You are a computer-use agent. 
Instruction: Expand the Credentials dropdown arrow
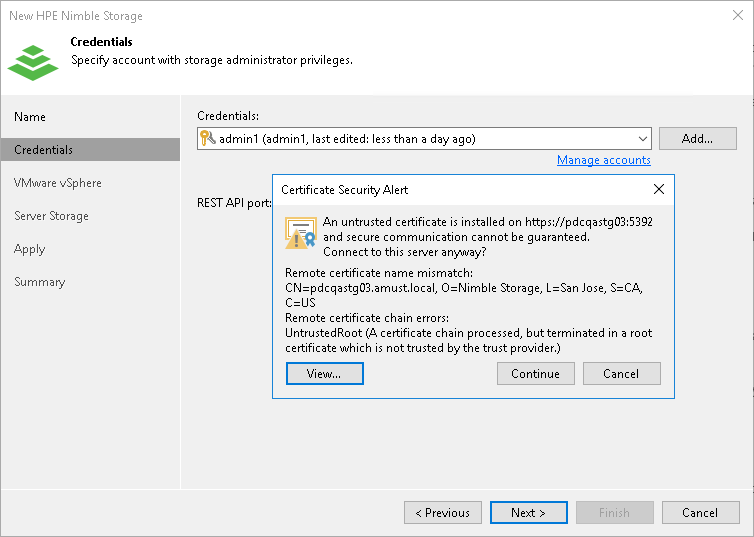click(642, 139)
